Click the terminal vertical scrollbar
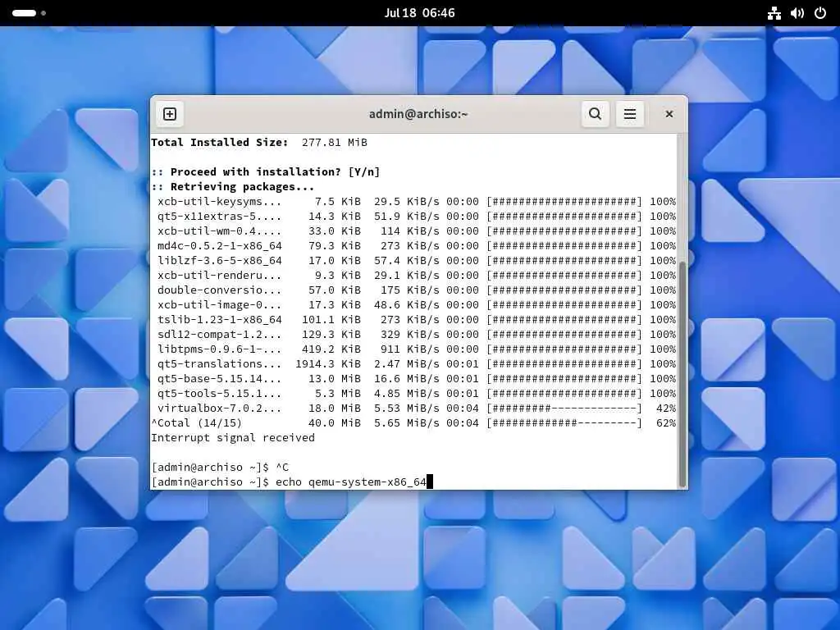 coord(682,372)
